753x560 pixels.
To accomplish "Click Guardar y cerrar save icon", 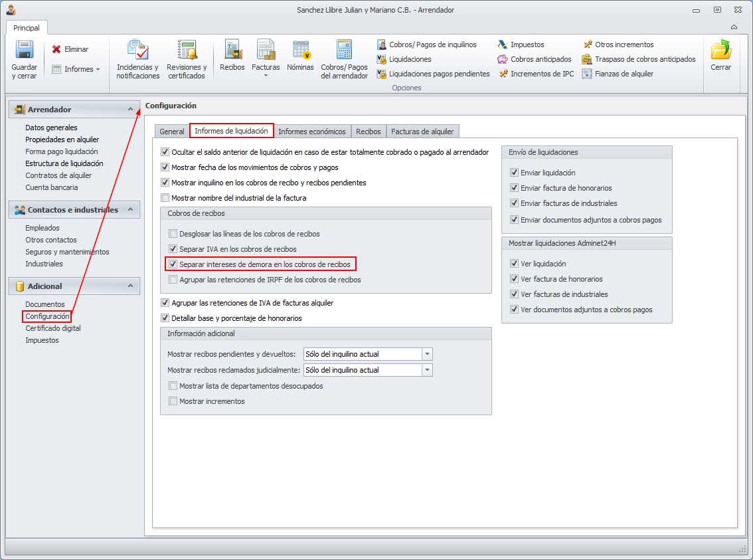I will 24,49.
